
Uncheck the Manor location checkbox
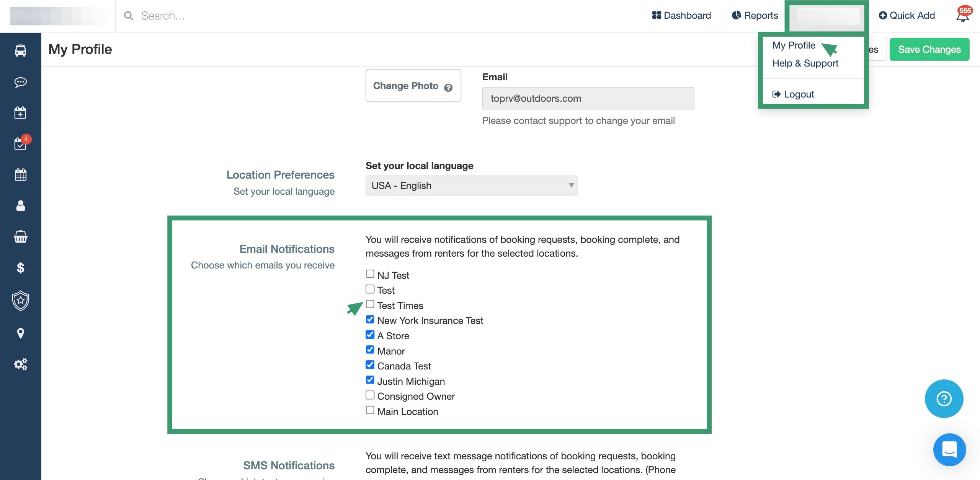pos(370,350)
